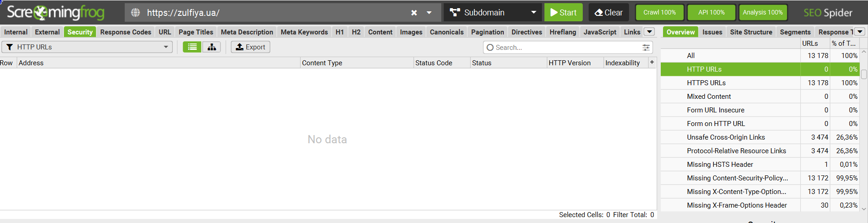Clear the URL field with the X icon

414,13
